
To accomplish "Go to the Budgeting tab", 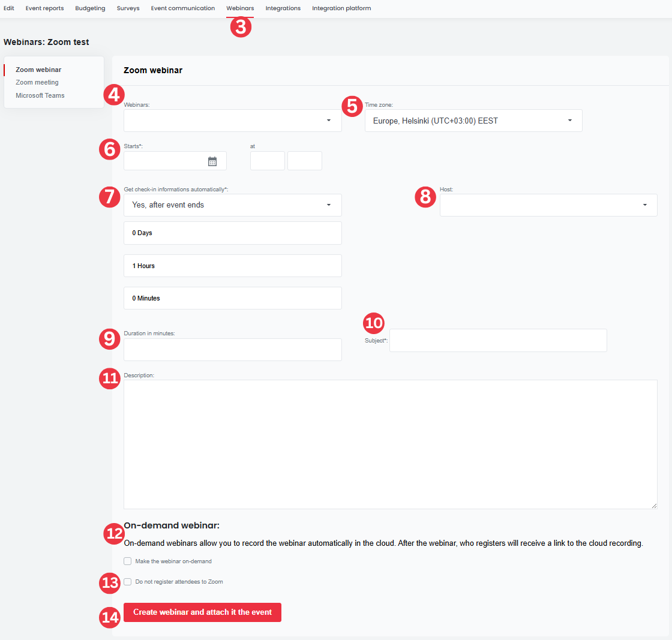I will tap(90, 8).
